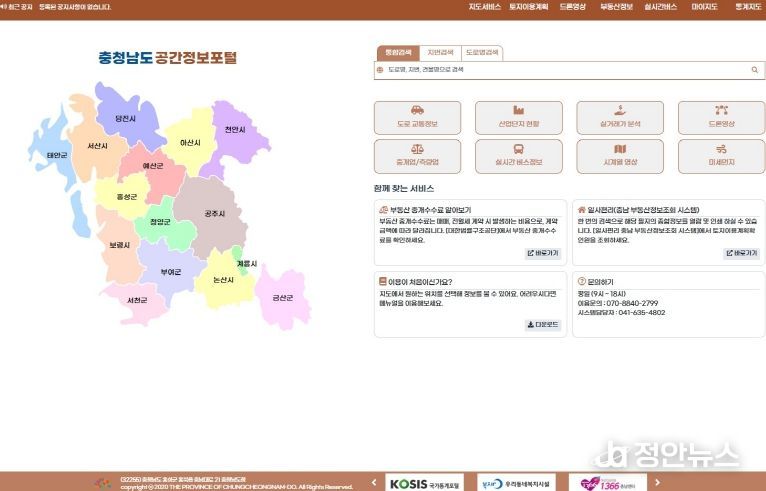Click phone number 070-8840-2799

point(632,303)
